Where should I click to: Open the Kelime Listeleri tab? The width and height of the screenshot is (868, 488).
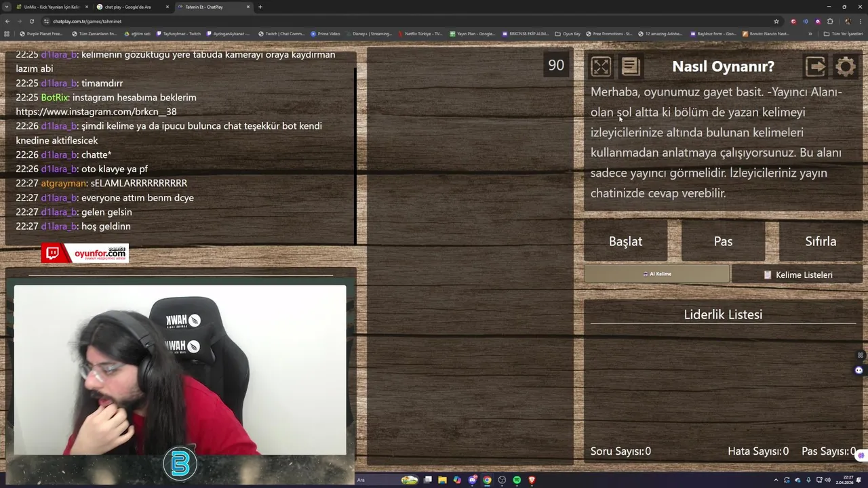(x=797, y=274)
